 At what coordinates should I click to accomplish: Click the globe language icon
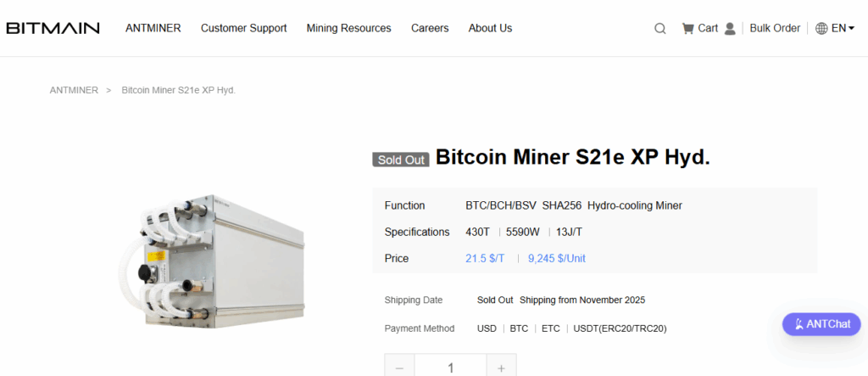(x=821, y=28)
